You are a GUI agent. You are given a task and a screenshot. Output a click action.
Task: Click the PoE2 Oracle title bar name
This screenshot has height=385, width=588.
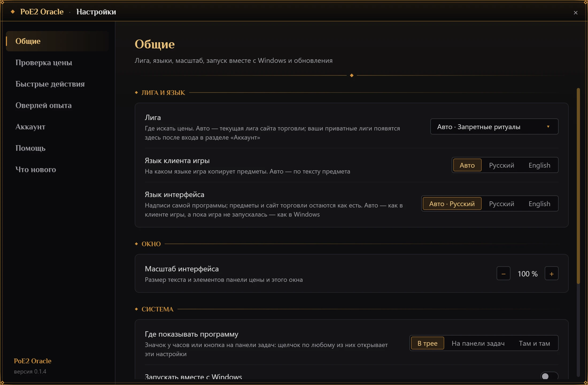42,12
